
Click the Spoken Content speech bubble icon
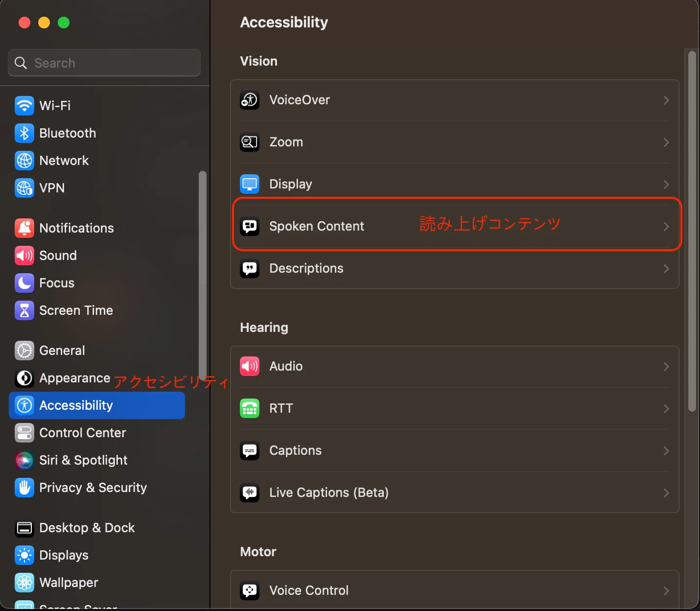point(250,226)
